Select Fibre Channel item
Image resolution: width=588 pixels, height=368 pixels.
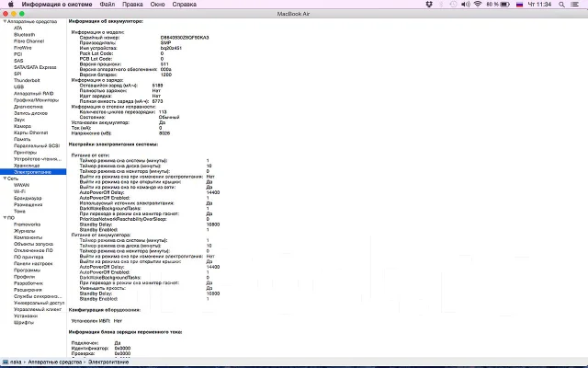tap(28, 41)
